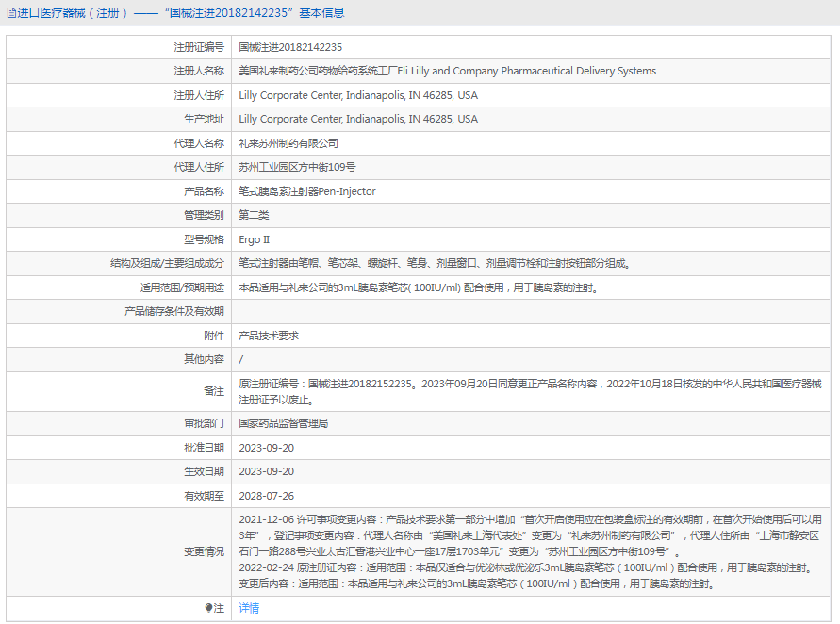Viewport: 840px width, 624px height.
Task: Click the document icon in the page header
Action: pos(11,13)
